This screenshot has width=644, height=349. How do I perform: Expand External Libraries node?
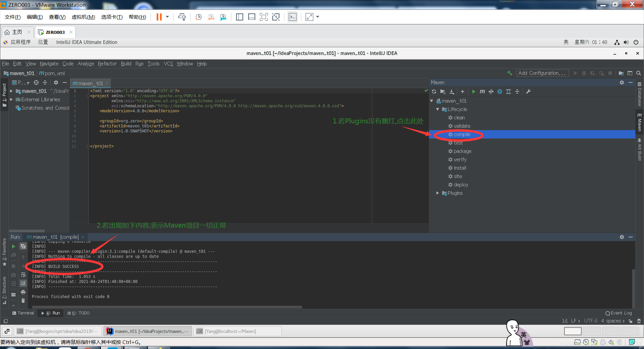[x=11, y=100]
